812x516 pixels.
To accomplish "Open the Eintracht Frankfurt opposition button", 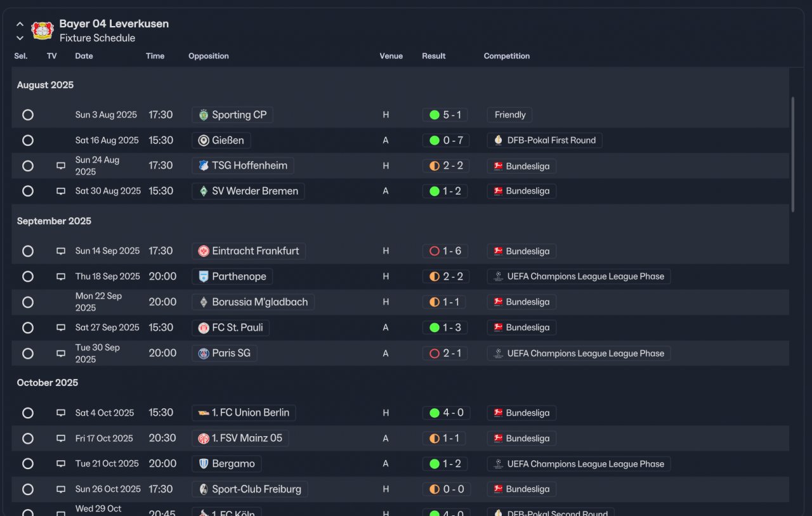I will (x=249, y=251).
